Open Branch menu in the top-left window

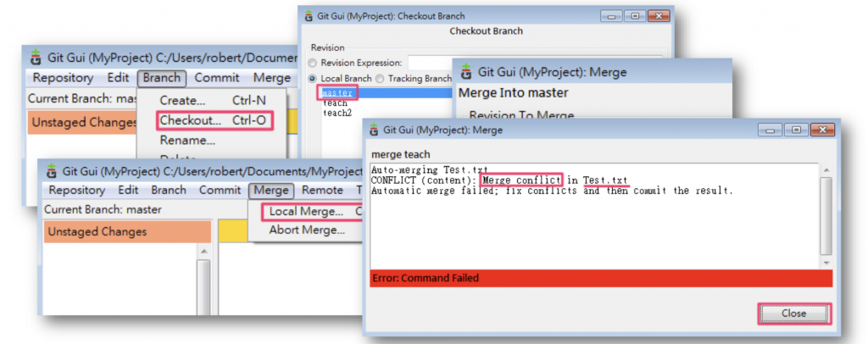pyautogui.click(x=162, y=78)
